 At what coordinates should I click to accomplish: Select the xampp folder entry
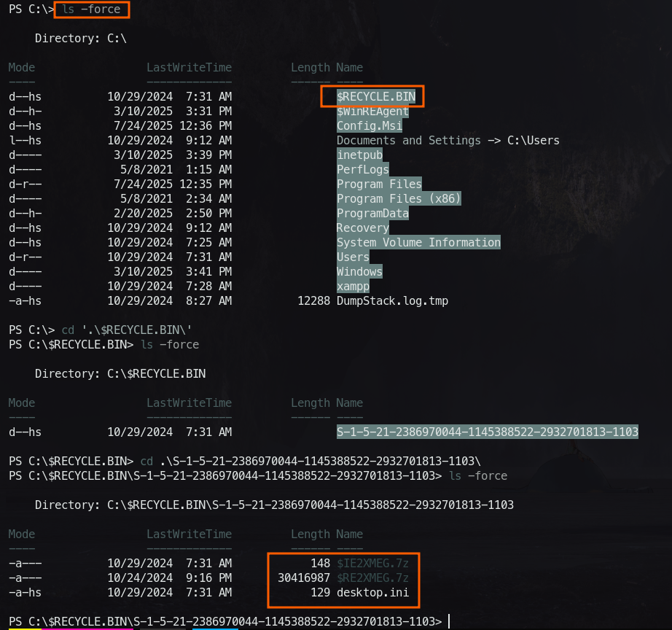(x=353, y=286)
